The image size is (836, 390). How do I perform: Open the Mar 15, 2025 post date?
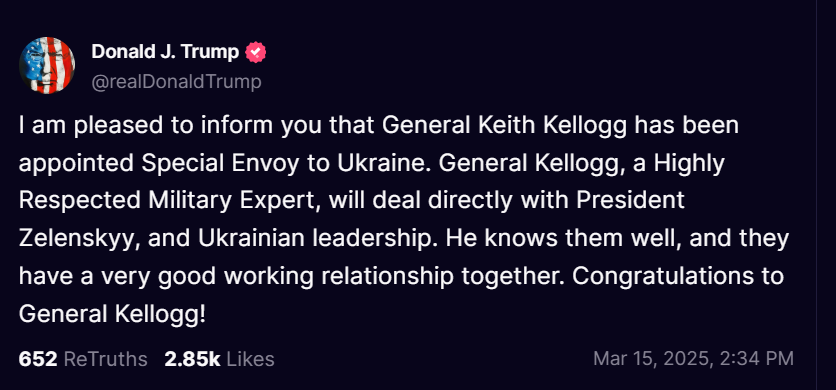pos(652,358)
